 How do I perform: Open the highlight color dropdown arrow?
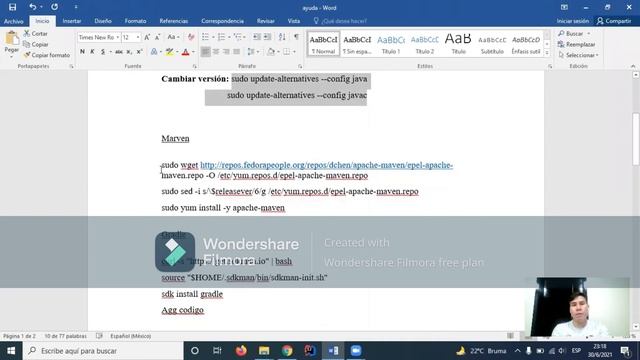tap(177, 52)
